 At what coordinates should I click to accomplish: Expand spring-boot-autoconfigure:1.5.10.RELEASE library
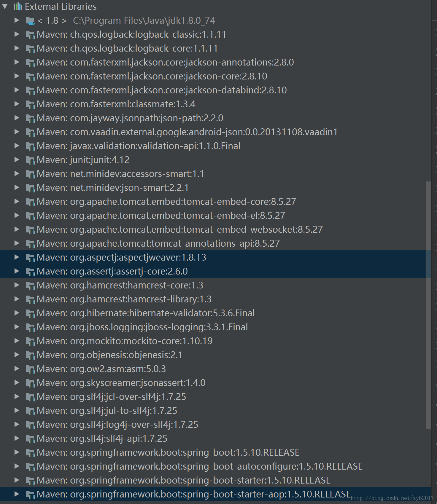(x=17, y=466)
